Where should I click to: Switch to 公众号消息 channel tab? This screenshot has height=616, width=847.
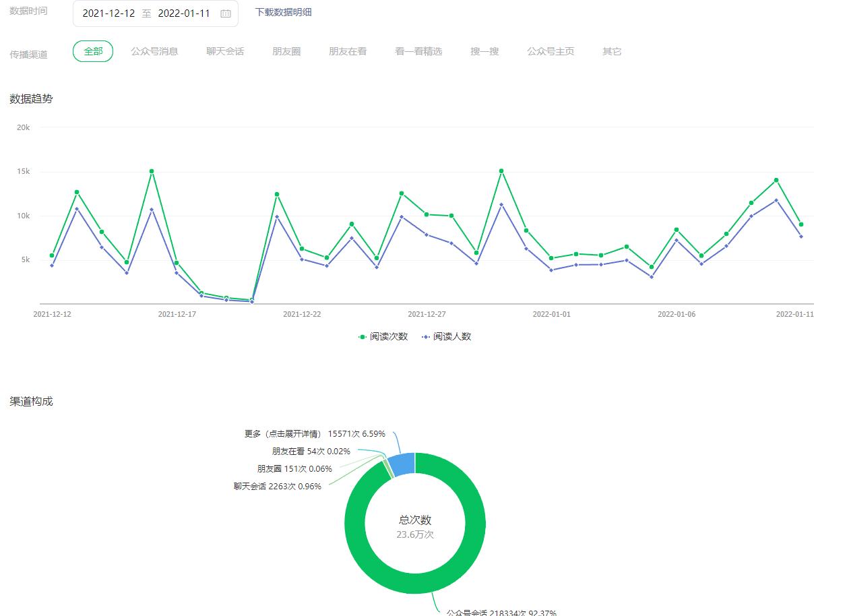pos(154,51)
